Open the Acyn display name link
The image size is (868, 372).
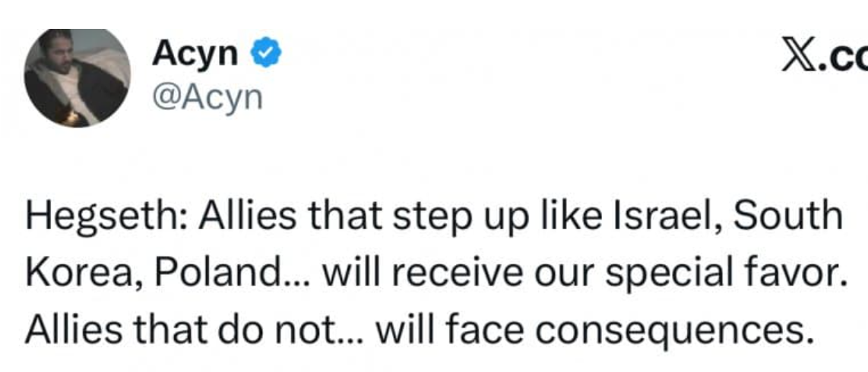pyautogui.click(x=196, y=55)
